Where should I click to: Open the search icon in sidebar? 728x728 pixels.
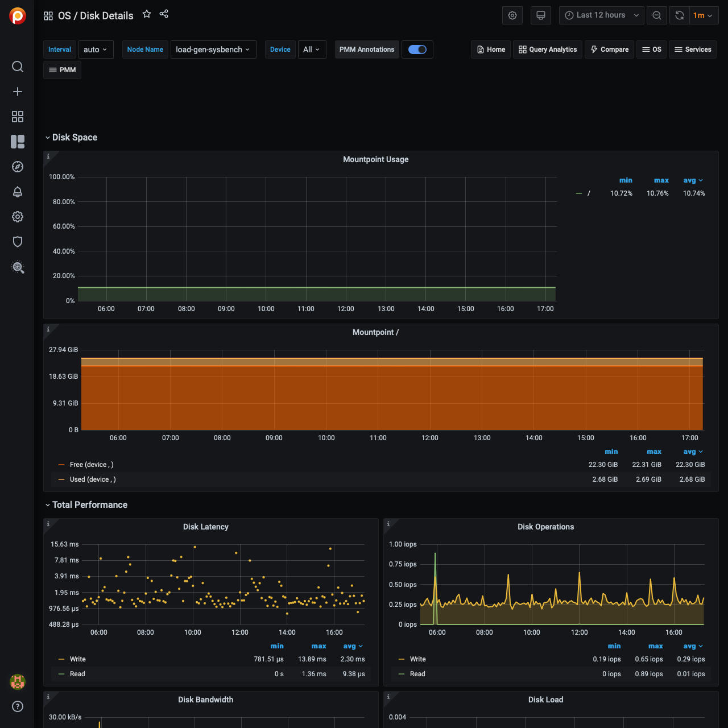[18, 67]
